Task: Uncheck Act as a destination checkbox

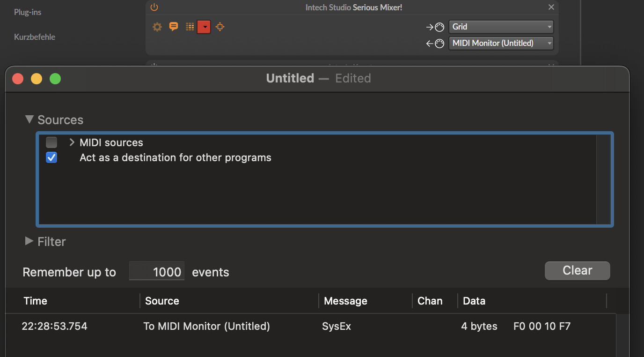Action: (51, 158)
